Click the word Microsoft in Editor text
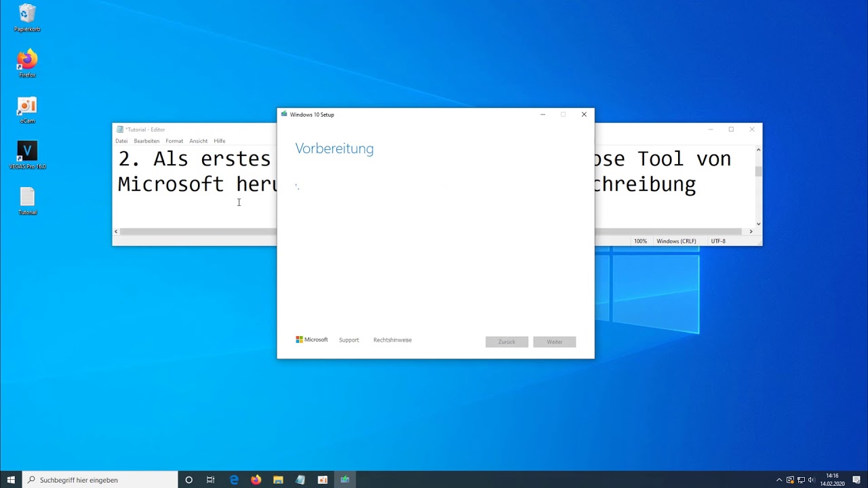This screenshot has width=868, height=488. pos(171,184)
